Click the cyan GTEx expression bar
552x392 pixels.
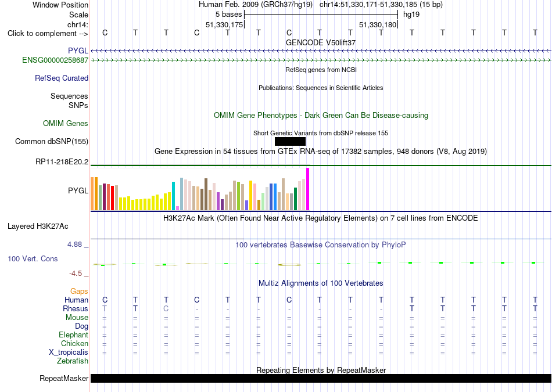pos(173,196)
